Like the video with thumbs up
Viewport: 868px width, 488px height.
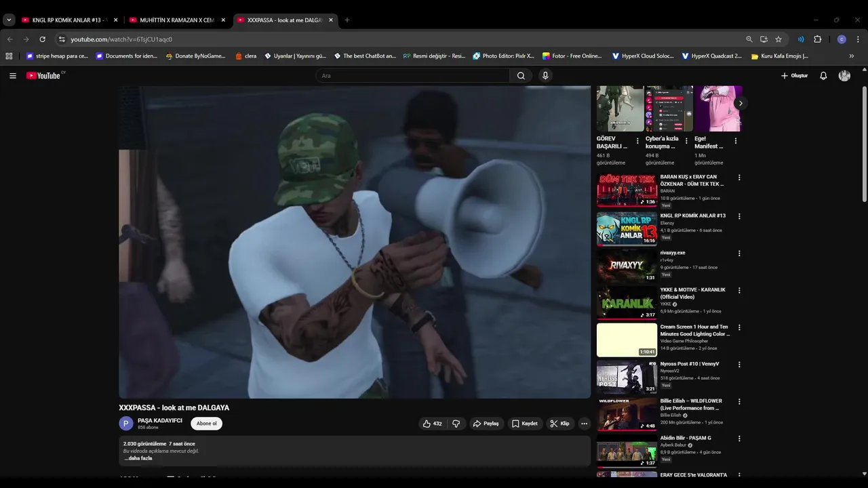pyautogui.click(x=432, y=424)
